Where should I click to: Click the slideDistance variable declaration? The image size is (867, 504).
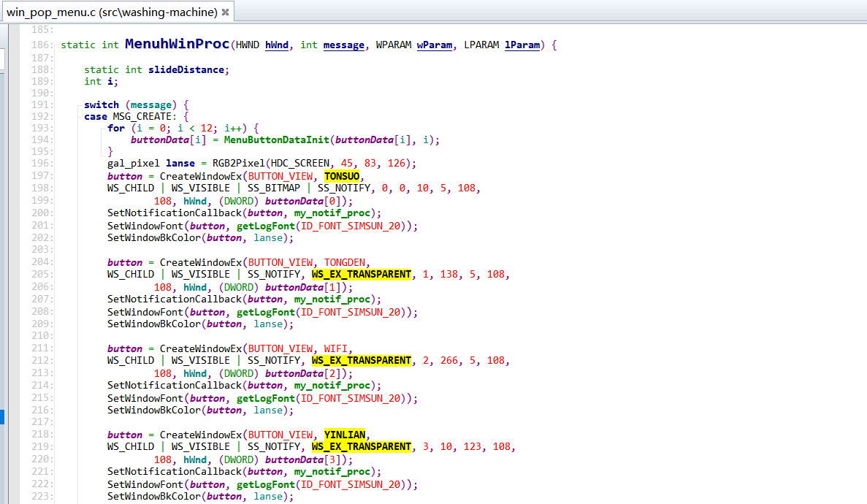coord(186,69)
